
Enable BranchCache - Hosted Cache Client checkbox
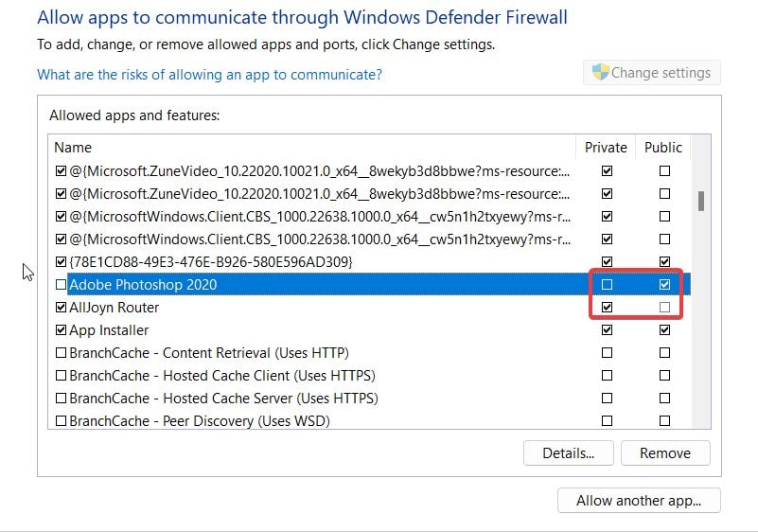(62, 376)
